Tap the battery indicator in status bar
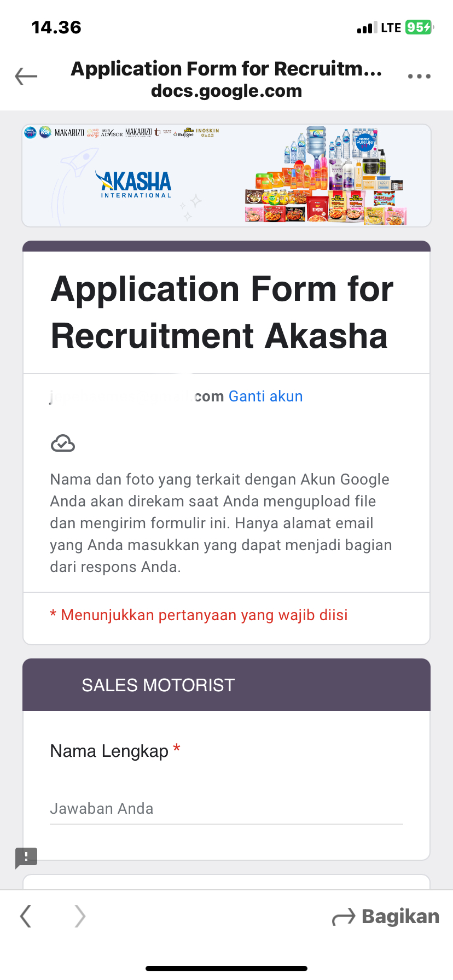The width and height of the screenshot is (453, 980). [x=419, y=27]
